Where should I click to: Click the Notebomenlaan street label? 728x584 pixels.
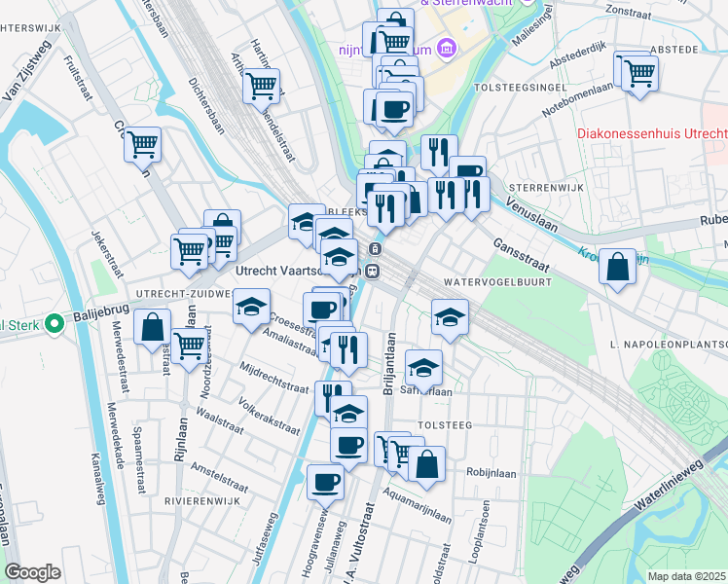[577, 100]
